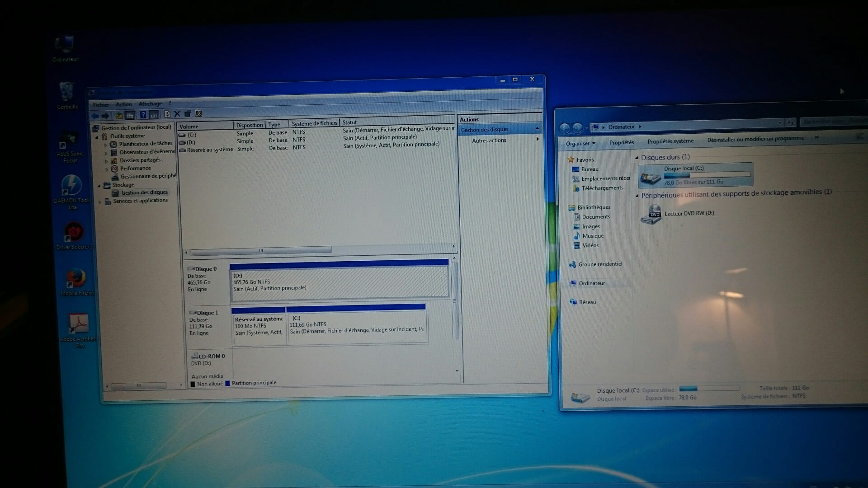Image resolution: width=868 pixels, height=488 pixels.
Task: Click the up one level folder icon
Action: [119, 116]
